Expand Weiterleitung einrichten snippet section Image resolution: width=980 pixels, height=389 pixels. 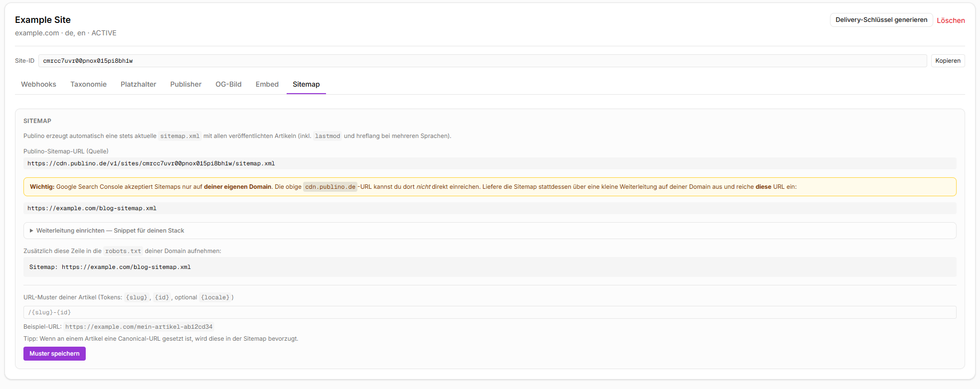tap(490, 231)
